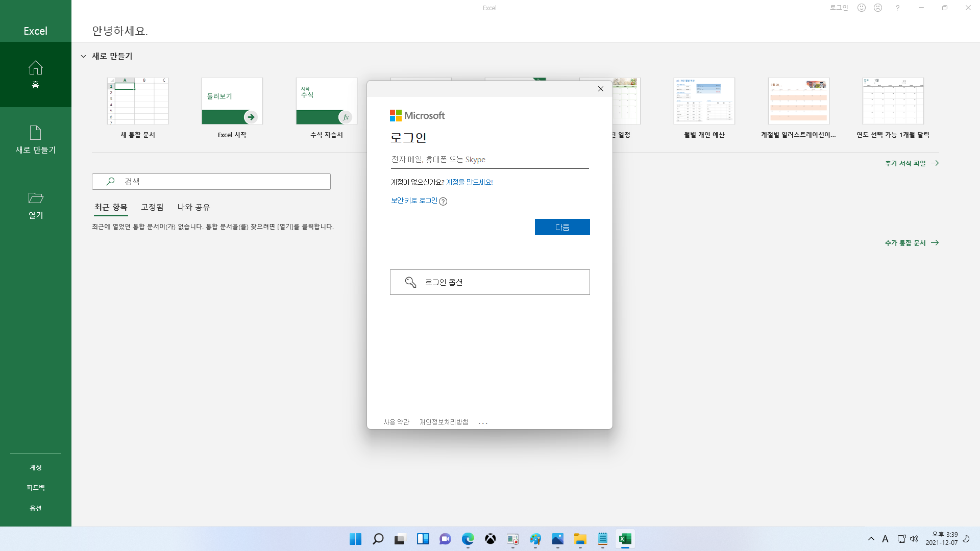Switch to the 나와 공유 tab
The image size is (980, 551).
[x=193, y=207]
